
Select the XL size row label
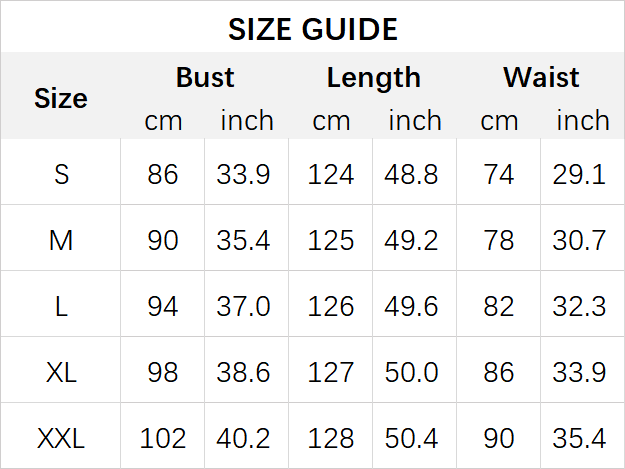pyautogui.click(x=61, y=372)
